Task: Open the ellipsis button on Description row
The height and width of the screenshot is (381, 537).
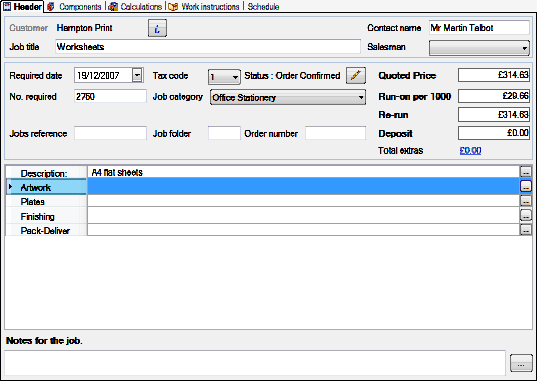Action: tap(526, 171)
